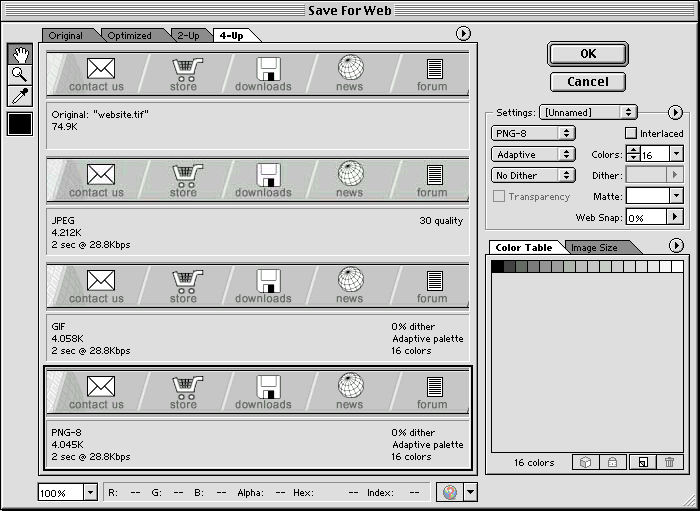Select the Zoom magnifier tool
The image size is (700, 511).
click(19, 75)
